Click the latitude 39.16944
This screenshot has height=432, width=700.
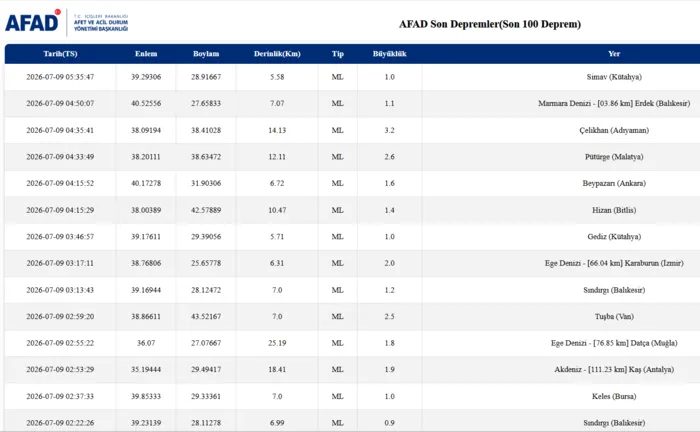(146, 290)
